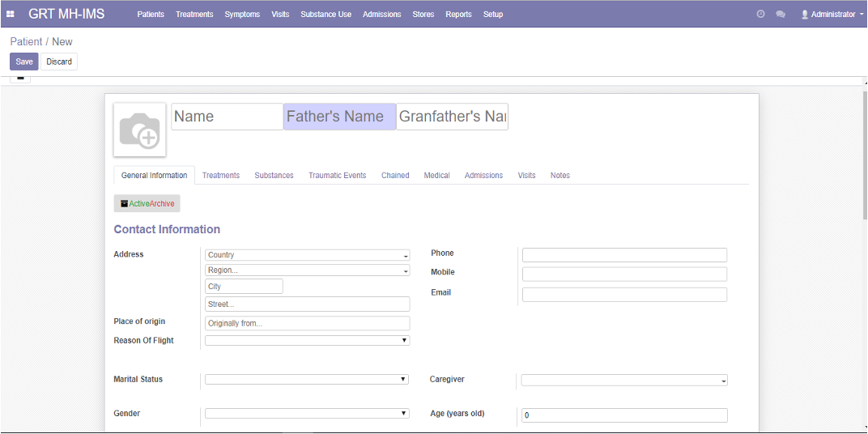Open the Treatments menu in top bar

(x=194, y=15)
